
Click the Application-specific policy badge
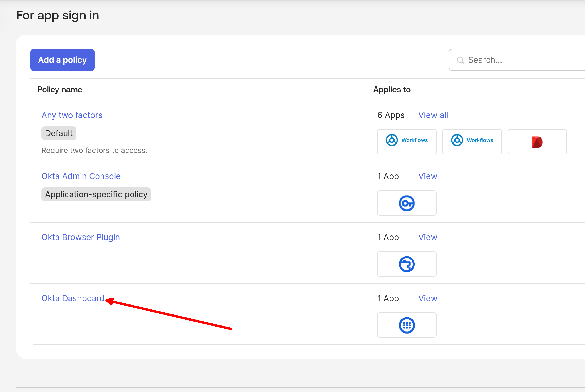pyautogui.click(x=96, y=194)
